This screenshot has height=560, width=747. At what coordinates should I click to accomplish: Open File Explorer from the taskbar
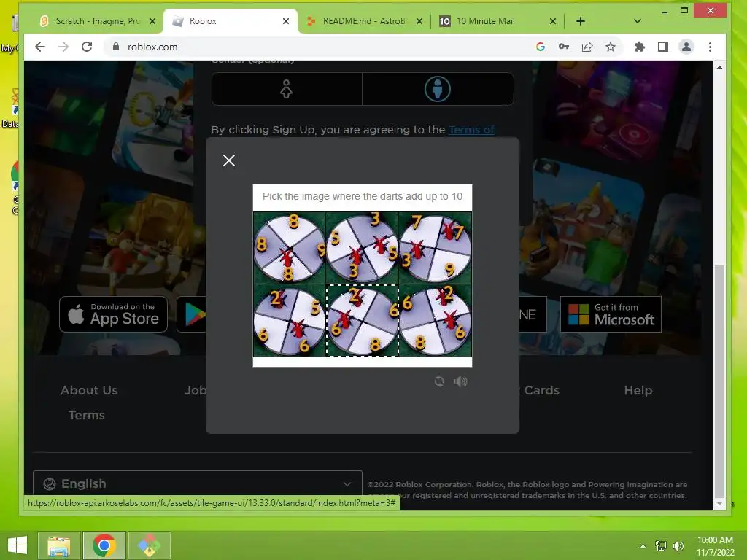[x=58, y=545]
